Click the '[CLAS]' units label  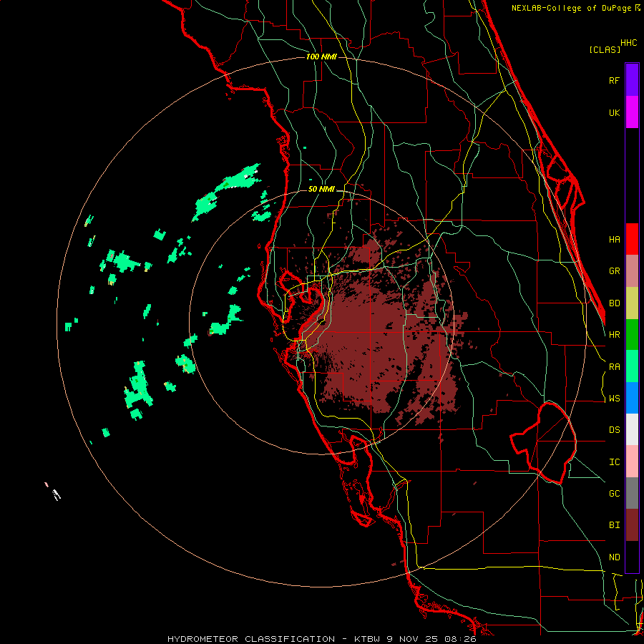pos(605,49)
